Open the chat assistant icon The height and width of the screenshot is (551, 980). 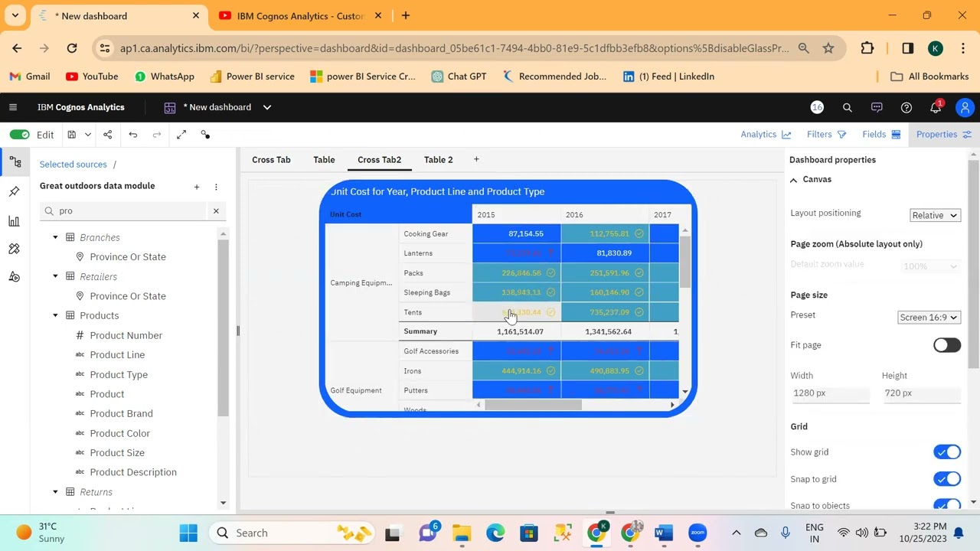point(877,107)
